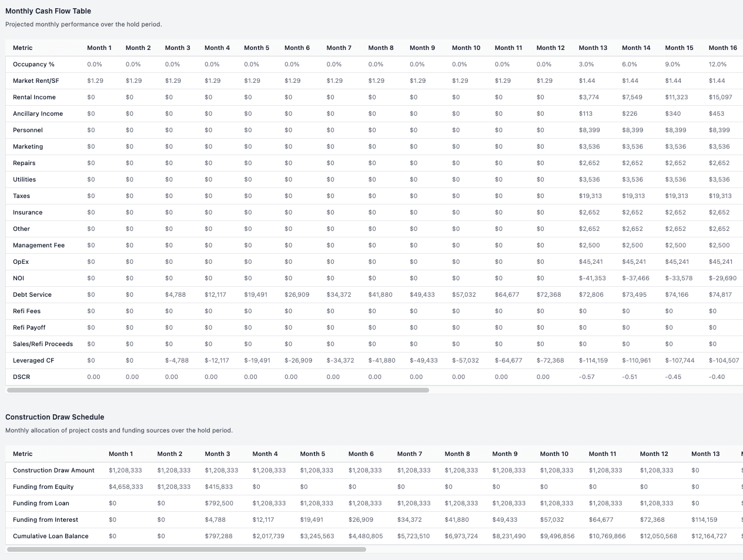The image size is (743, 560).
Task: Select the Cumulative Loan Balance row label
Action: click(51, 536)
